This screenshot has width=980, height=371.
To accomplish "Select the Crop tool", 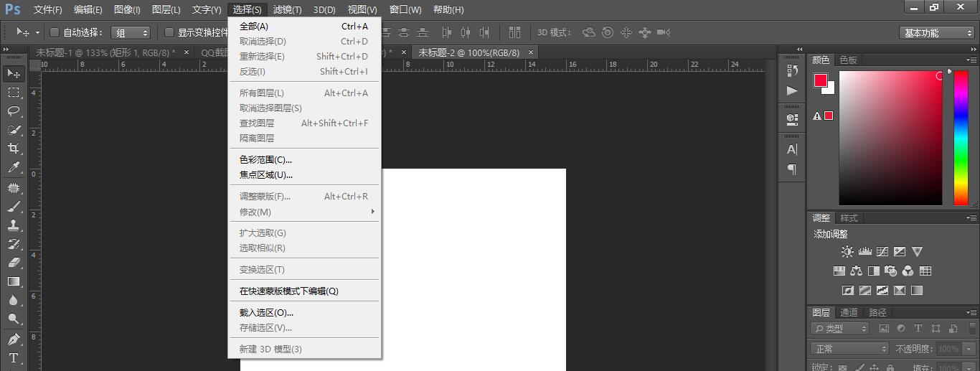I will pos(14,149).
